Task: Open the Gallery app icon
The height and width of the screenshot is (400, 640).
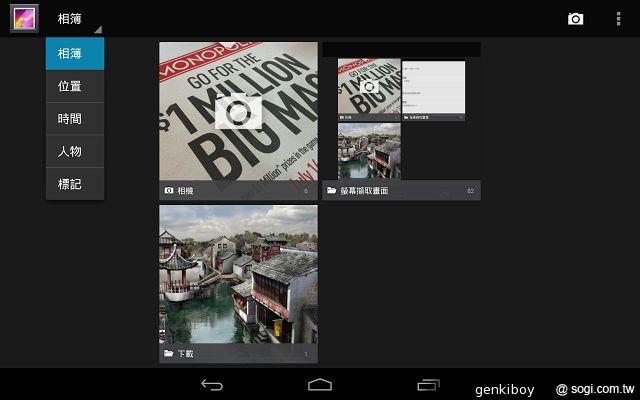Action: pyautogui.click(x=24, y=18)
